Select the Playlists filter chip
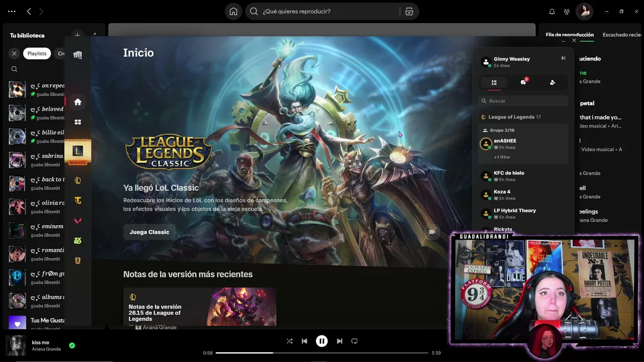The width and height of the screenshot is (644, 362). [37, 53]
